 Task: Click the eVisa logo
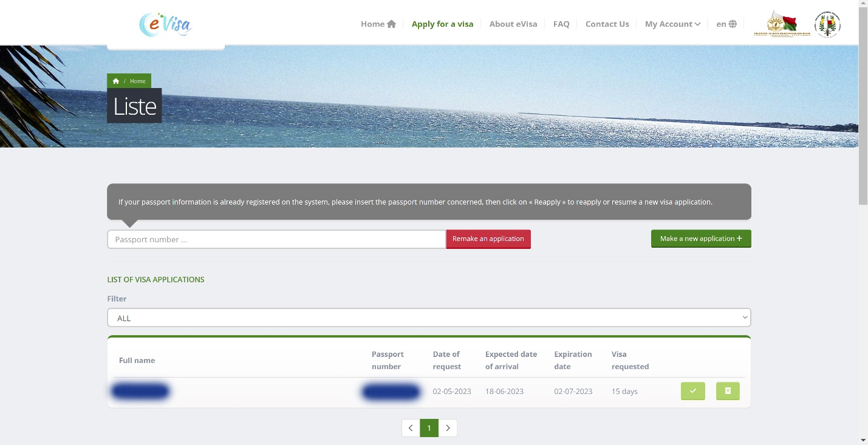(165, 24)
